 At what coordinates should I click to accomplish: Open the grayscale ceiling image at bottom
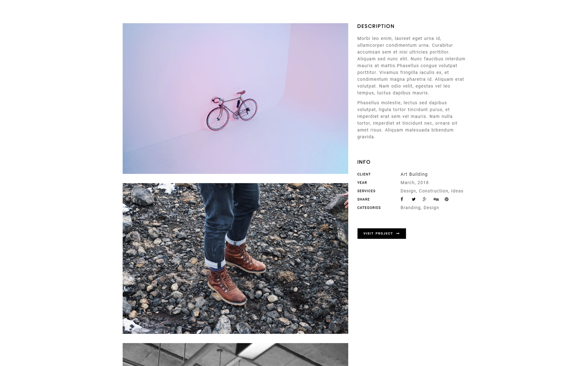pos(235,354)
